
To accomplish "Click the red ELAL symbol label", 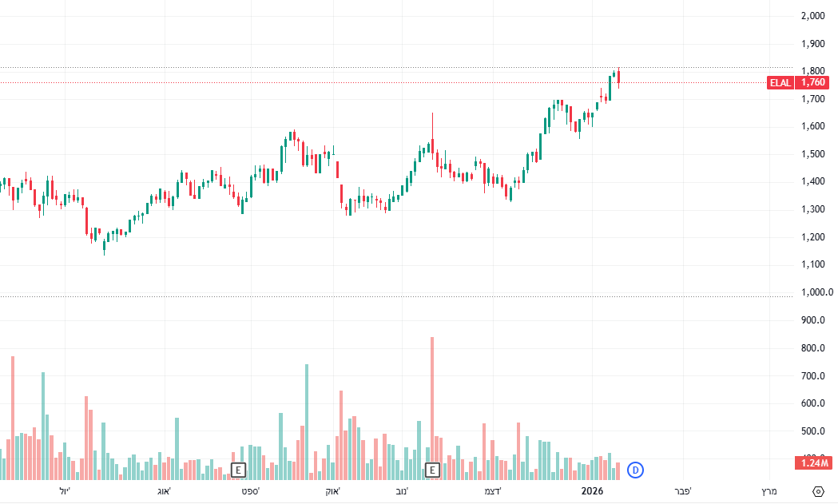I will [x=780, y=82].
